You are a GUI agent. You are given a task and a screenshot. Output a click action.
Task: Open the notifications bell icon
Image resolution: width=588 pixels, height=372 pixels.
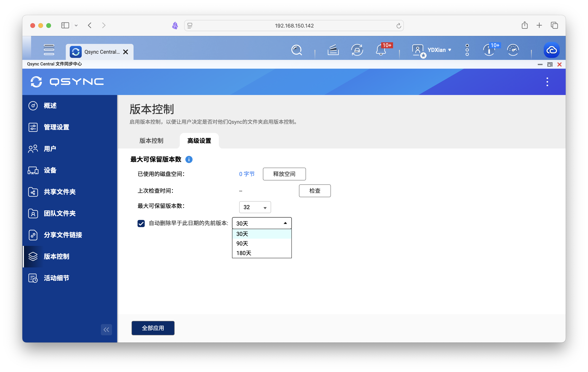tap(381, 50)
